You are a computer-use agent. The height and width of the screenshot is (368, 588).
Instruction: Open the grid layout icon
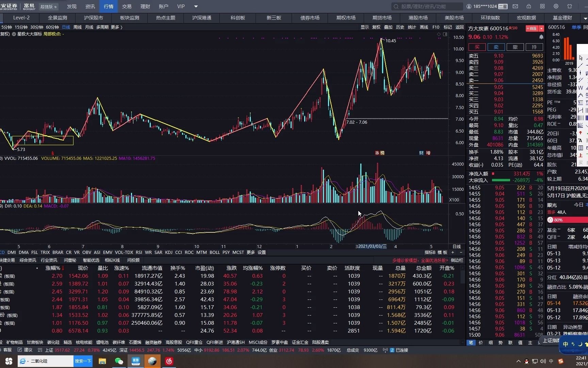(542, 6)
